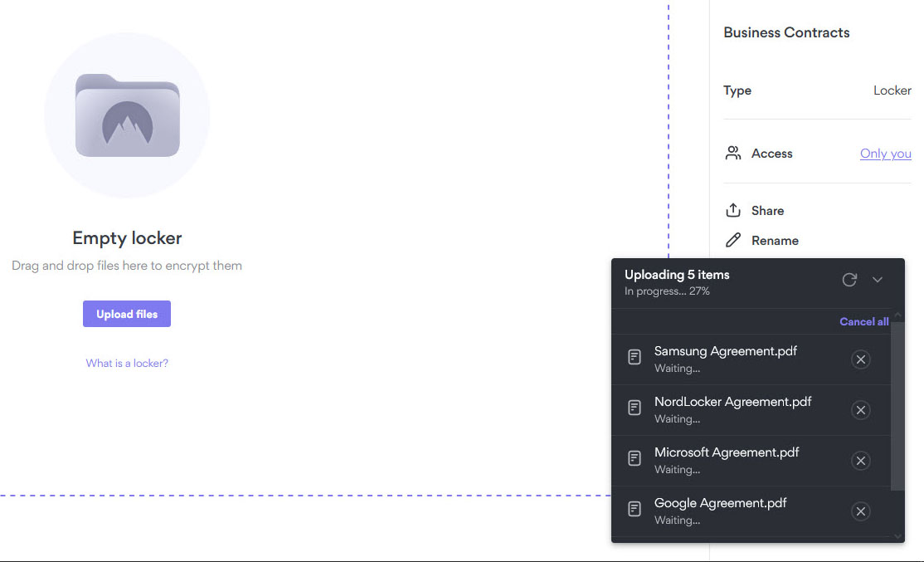Open the Only you access link
This screenshot has height=562, width=924.
(885, 154)
